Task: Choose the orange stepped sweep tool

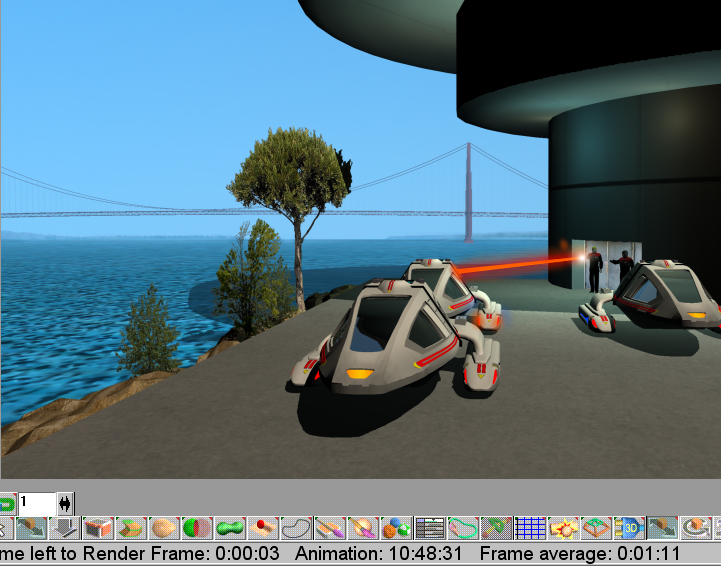Action: click(x=131, y=528)
